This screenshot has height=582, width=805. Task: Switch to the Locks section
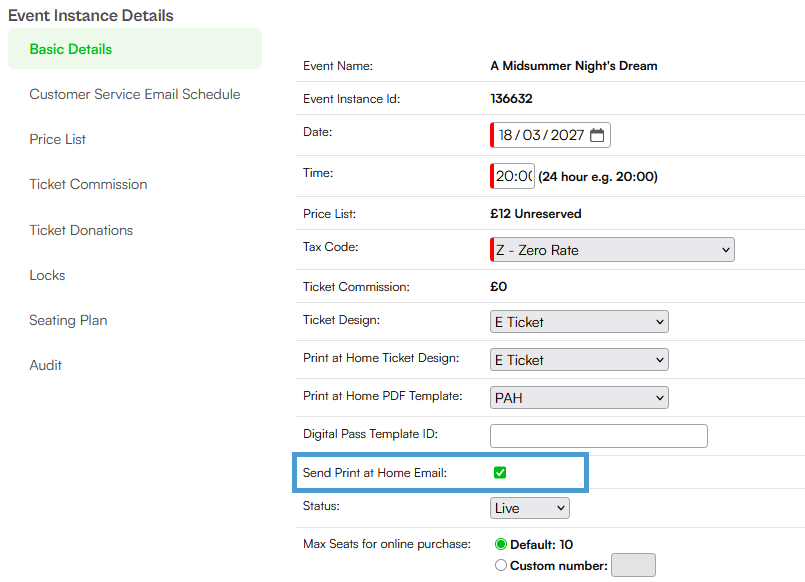click(x=47, y=275)
